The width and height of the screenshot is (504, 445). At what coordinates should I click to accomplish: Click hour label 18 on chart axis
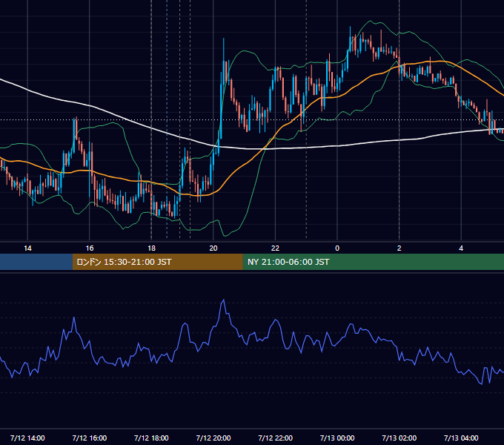pyautogui.click(x=151, y=248)
